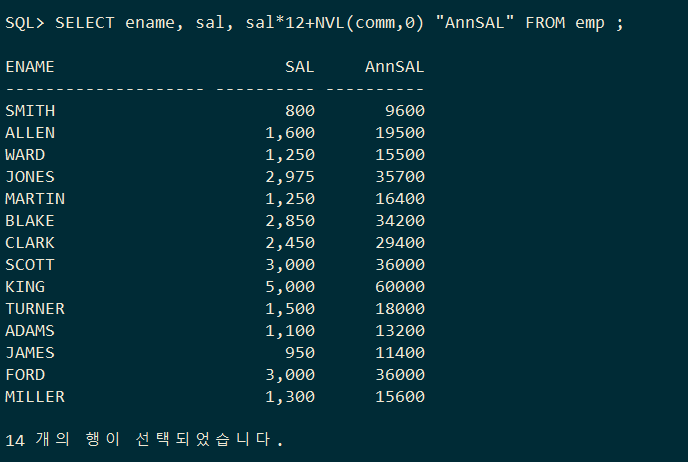Click annual salary value 15500
Screen dimensions: 688x462
[400, 154]
